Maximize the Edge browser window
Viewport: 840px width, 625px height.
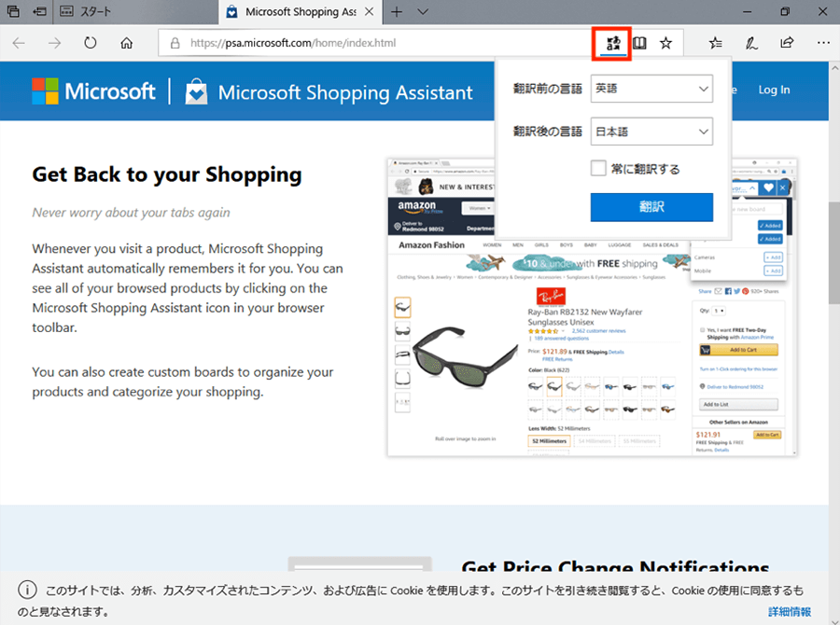tap(785, 12)
